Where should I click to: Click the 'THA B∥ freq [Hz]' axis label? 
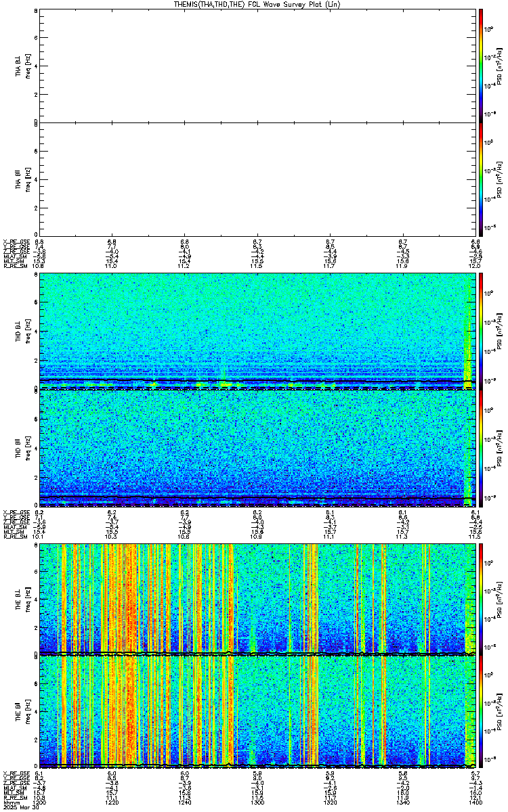pos(22,180)
